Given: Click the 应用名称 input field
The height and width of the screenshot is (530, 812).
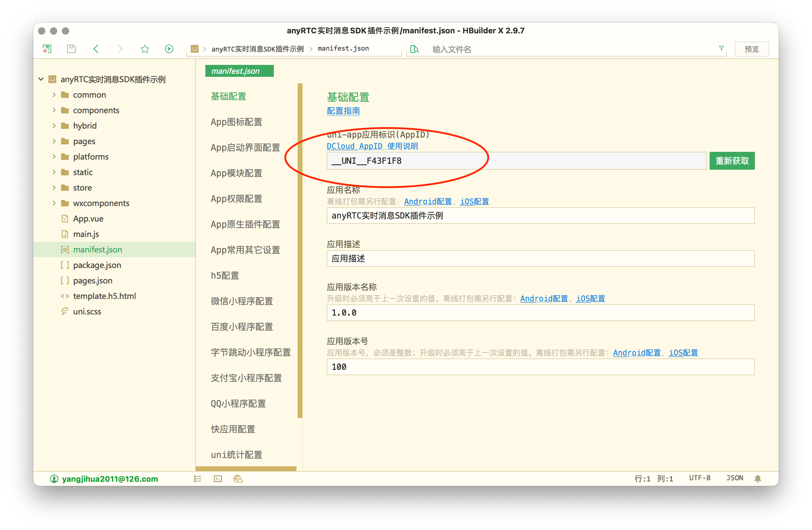Looking at the screenshot, I should pos(541,216).
